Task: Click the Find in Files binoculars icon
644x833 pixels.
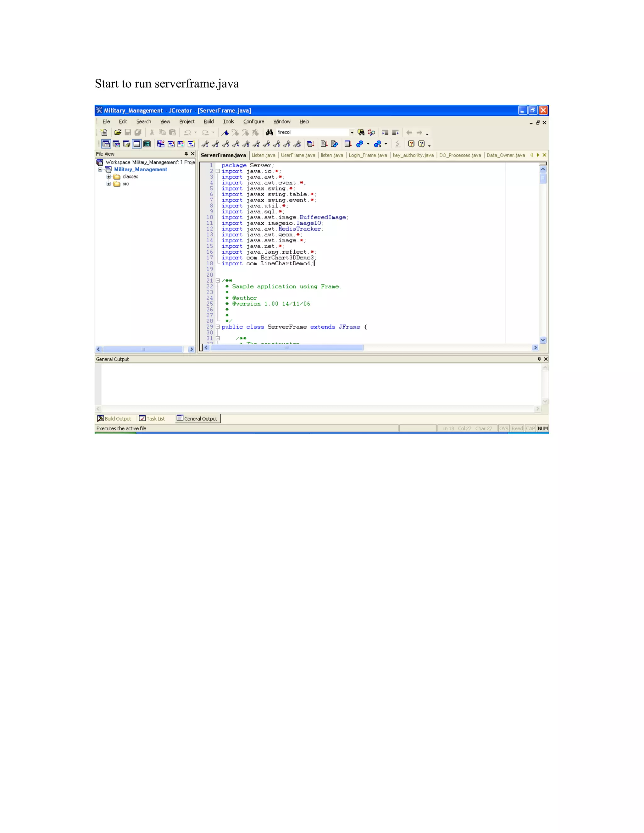Action: 361,132
